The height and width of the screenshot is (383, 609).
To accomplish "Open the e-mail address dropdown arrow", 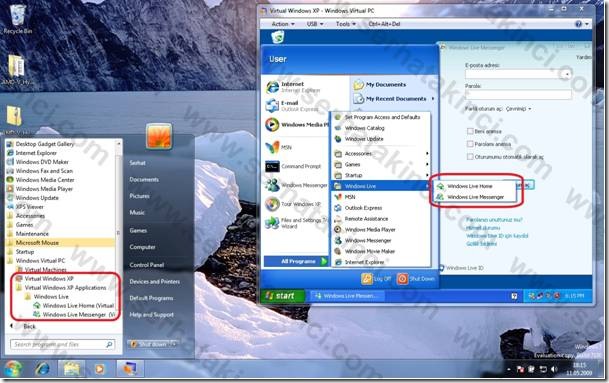I will click(567, 74).
